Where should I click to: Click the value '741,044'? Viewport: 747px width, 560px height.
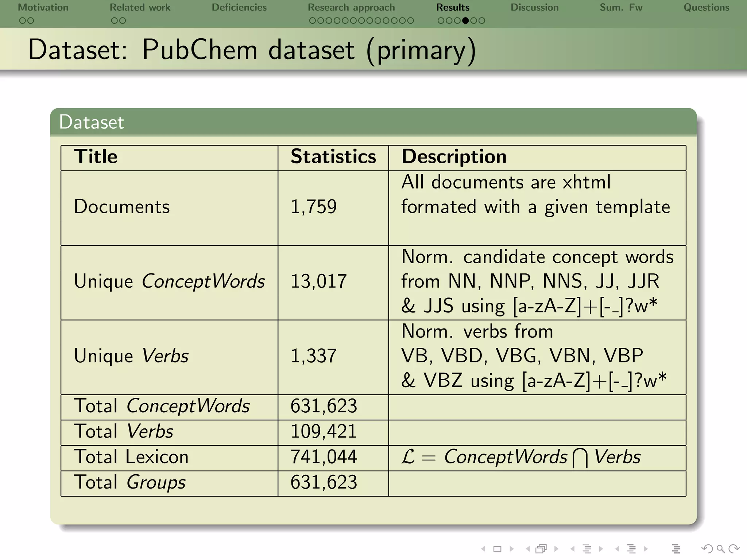click(x=324, y=457)
